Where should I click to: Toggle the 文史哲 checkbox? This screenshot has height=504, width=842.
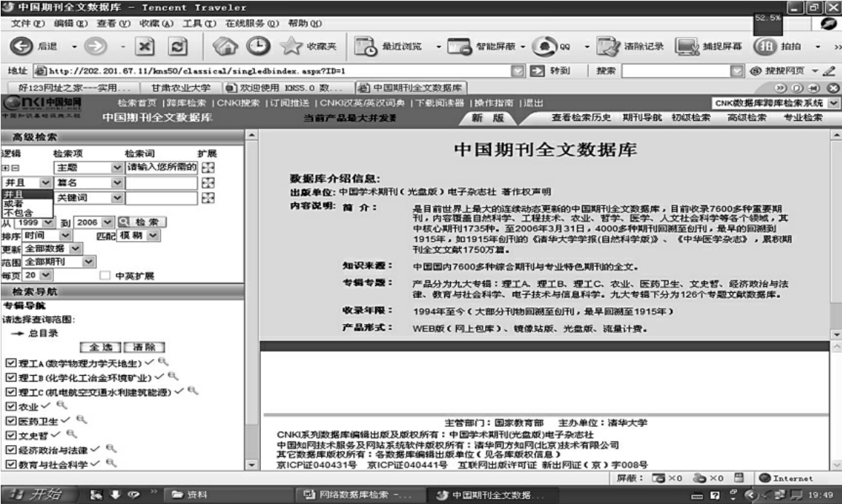[x=11, y=436]
